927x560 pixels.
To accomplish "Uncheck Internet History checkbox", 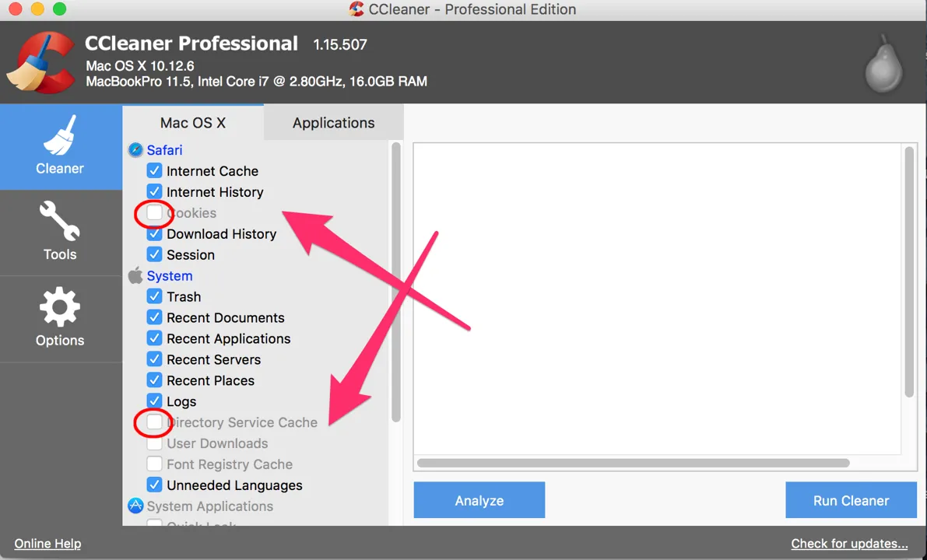I will pos(154,191).
